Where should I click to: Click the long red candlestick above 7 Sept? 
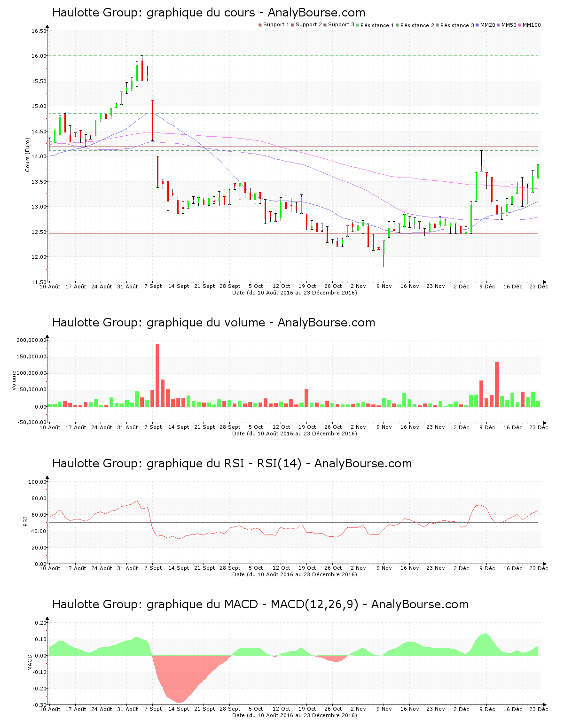pyautogui.click(x=152, y=120)
